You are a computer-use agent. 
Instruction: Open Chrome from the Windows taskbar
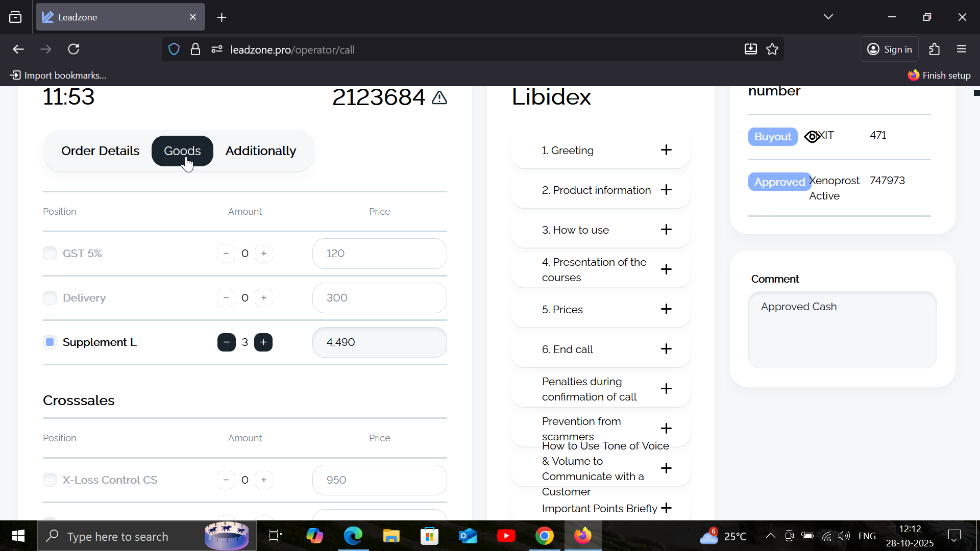(545, 536)
